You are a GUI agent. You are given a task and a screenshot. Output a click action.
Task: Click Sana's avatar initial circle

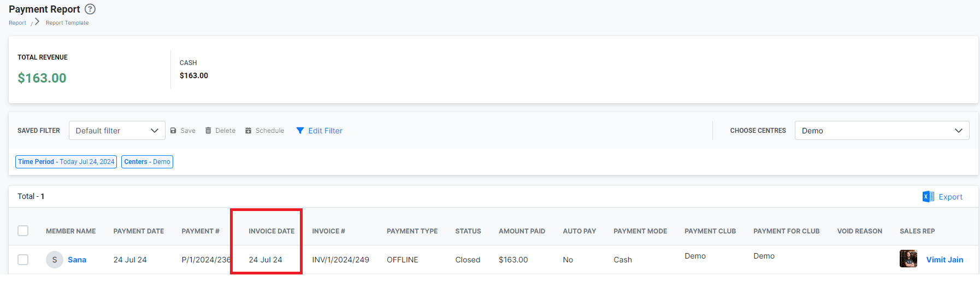pyautogui.click(x=55, y=260)
